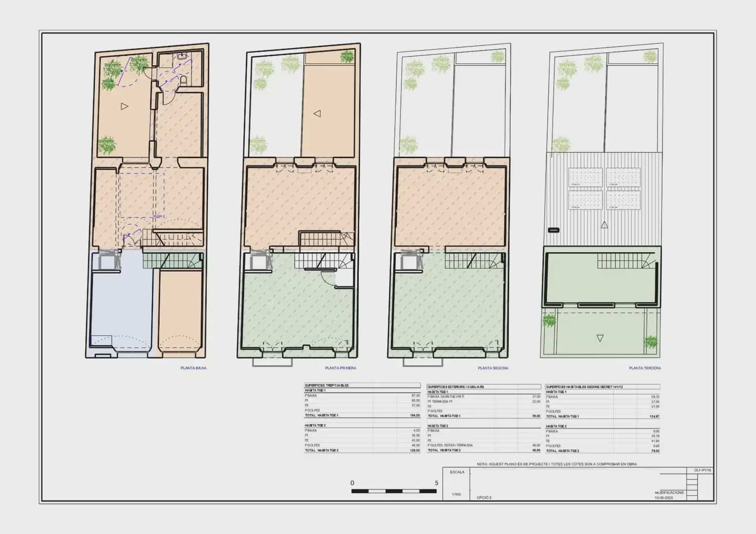
Task: Click the 'P.BAIXA GARATGE I PATI' row label
Action: tap(447, 397)
